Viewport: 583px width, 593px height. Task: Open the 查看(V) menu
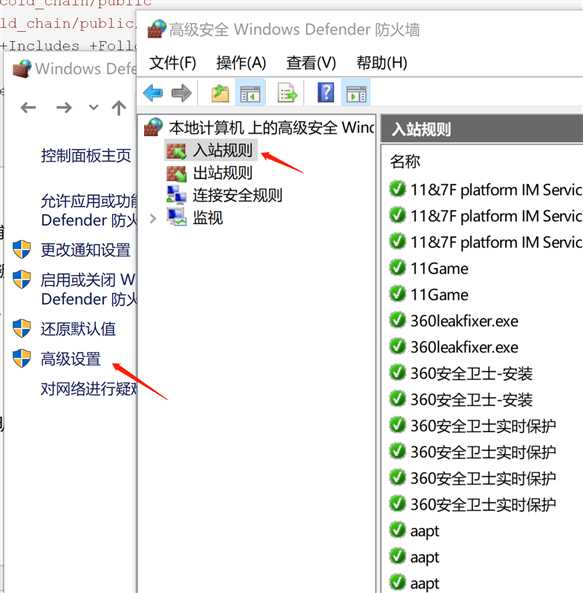click(x=311, y=63)
